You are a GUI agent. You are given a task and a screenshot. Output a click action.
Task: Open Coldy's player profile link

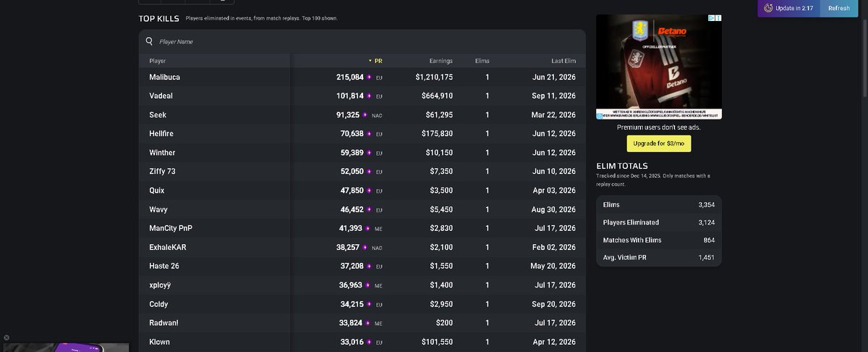click(x=158, y=304)
